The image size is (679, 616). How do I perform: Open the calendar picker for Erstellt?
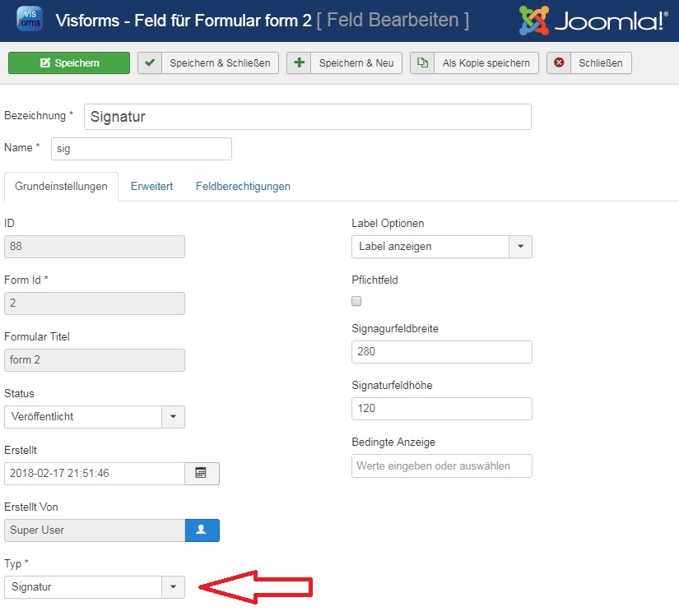[202, 473]
